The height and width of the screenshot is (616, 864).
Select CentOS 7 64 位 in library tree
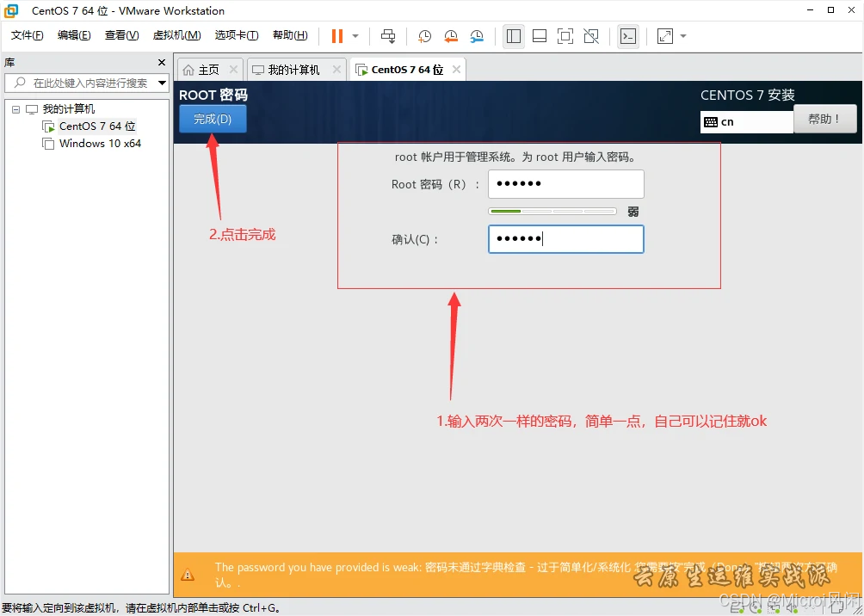tap(97, 126)
